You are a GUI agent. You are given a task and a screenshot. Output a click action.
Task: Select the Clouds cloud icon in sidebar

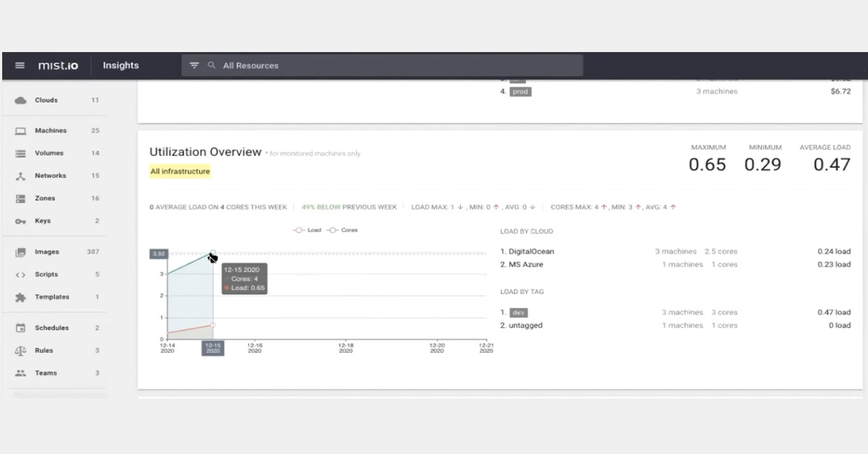[x=20, y=100]
